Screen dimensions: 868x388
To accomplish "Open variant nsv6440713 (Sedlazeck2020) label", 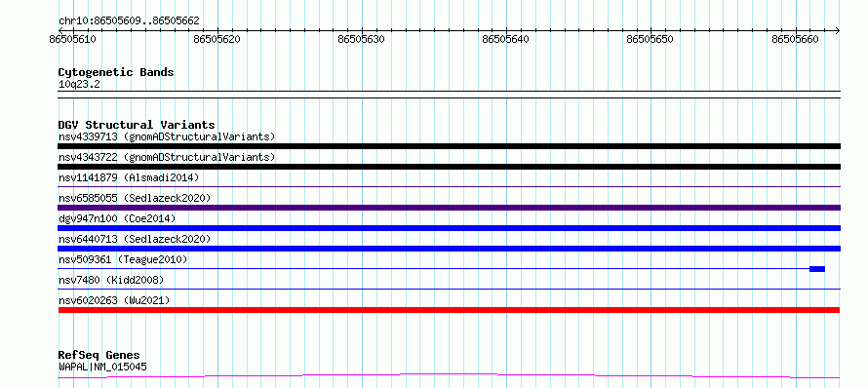I will tap(135, 239).
